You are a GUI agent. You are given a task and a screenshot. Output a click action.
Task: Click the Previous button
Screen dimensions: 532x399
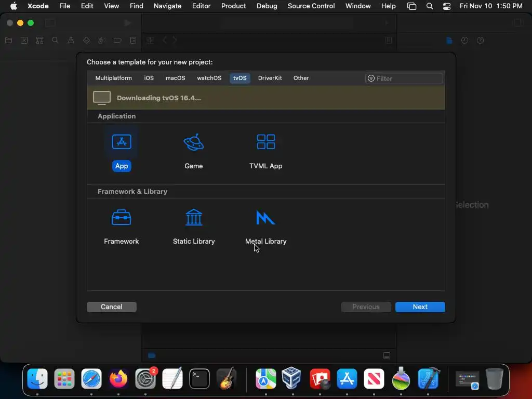(366, 307)
